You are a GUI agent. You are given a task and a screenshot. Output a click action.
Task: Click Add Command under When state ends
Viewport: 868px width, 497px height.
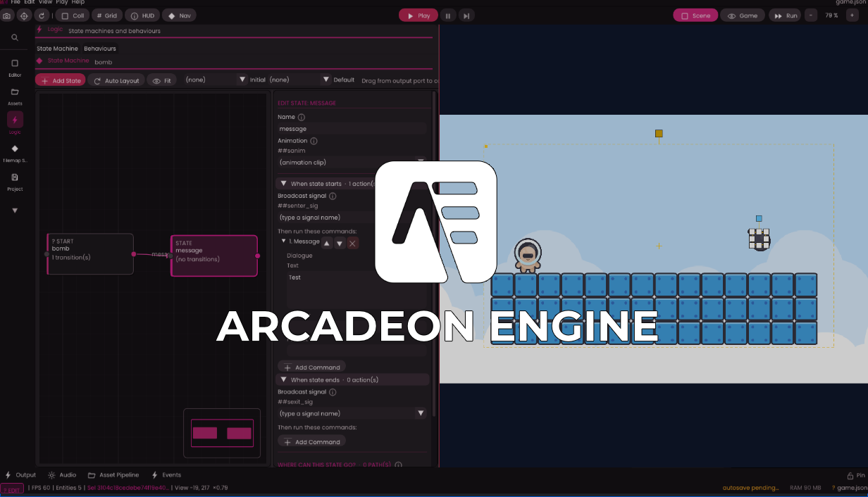311,442
